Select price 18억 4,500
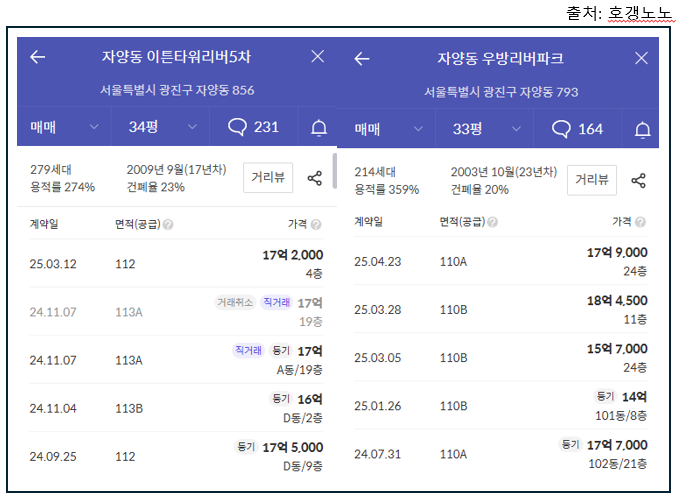This screenshot has height=499, width=684. [617, 301]
